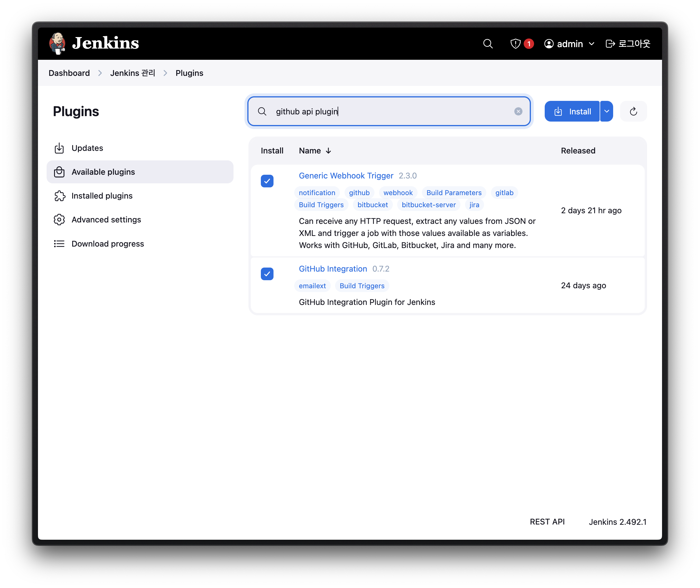
Task: Refresh the available plugins list
Action: pos(633,111)
